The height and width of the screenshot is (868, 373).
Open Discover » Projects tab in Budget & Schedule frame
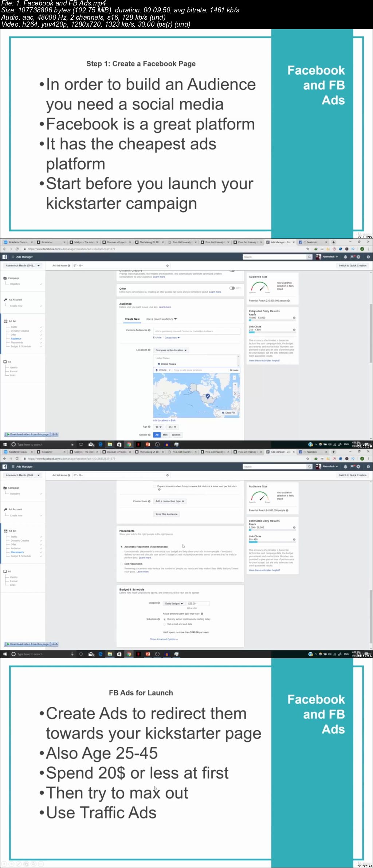117,452
